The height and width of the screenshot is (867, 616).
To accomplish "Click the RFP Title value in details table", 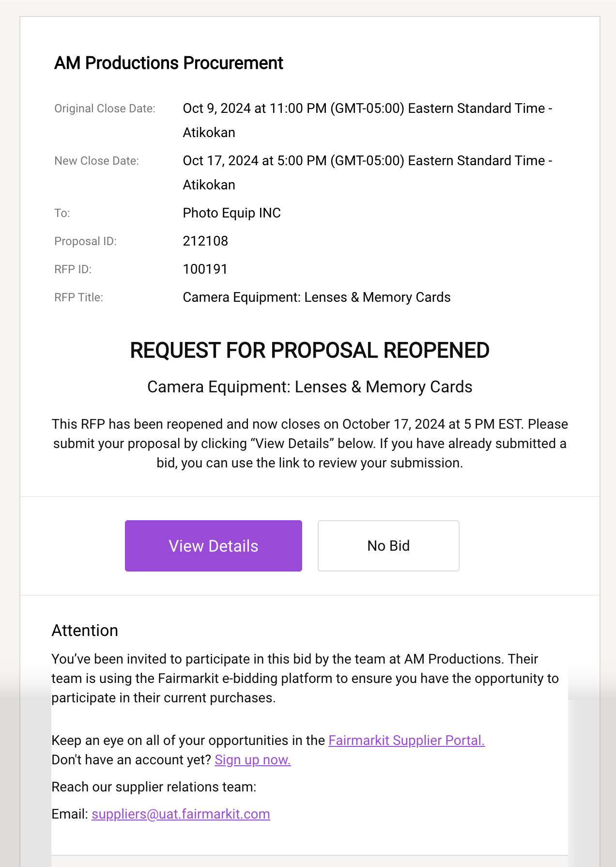I will [x=317, y=297].
